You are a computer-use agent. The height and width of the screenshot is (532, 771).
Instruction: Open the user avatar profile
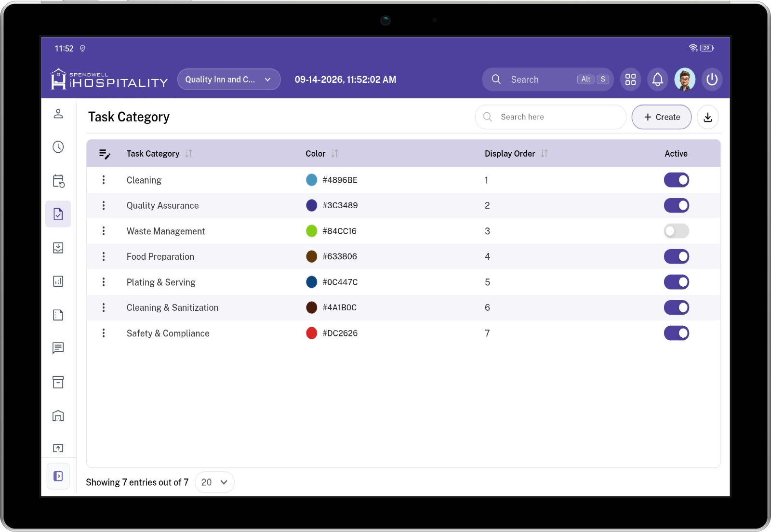coord(685,80)
